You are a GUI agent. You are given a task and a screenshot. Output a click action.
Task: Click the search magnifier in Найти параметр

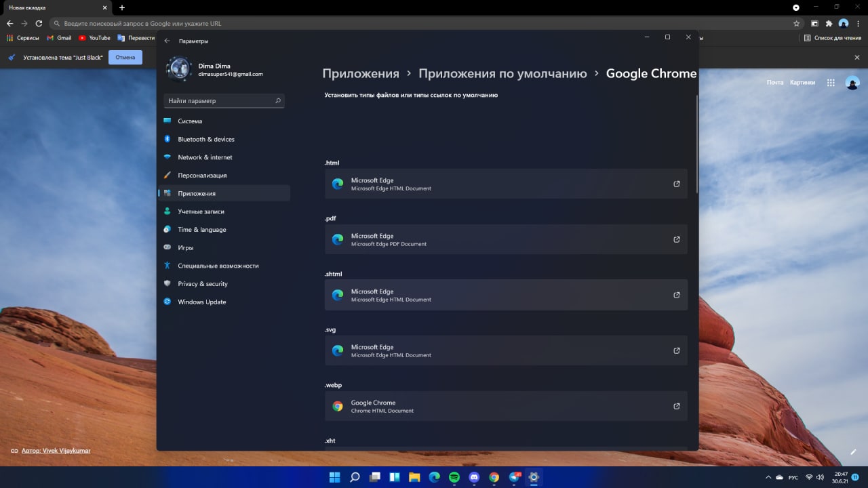278,101
